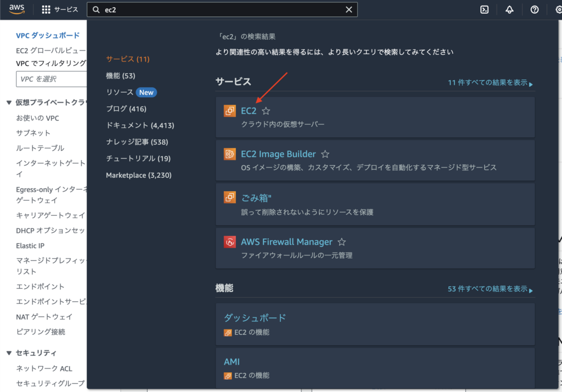Open ピアリング接続 in sidebar

point(41,332)
